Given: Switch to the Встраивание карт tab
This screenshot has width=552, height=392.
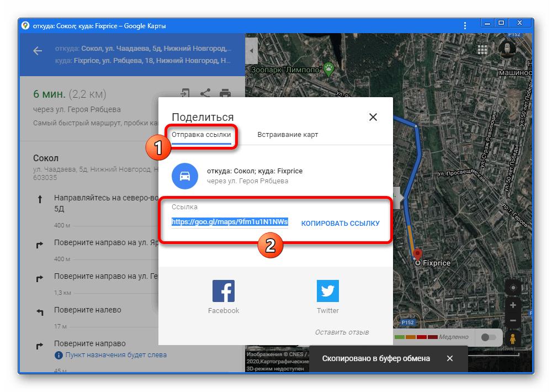Looking at the screenshot, I should point(288,135).
